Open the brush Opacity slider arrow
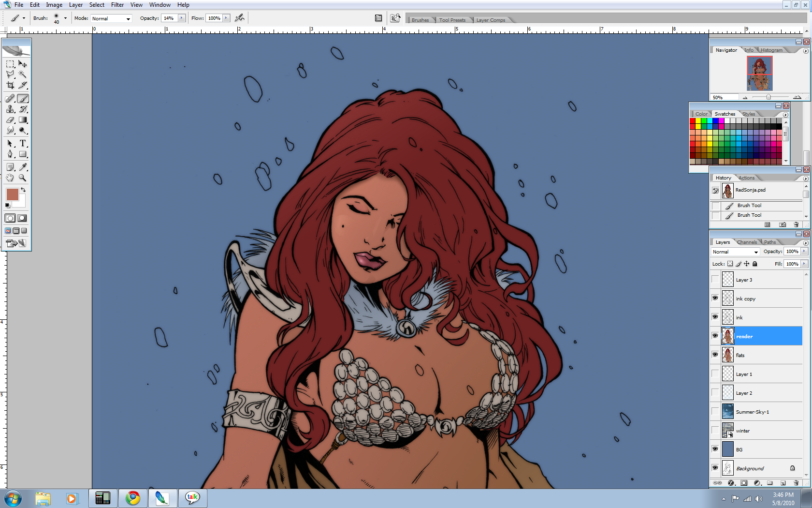 click(x=182, y=18)
